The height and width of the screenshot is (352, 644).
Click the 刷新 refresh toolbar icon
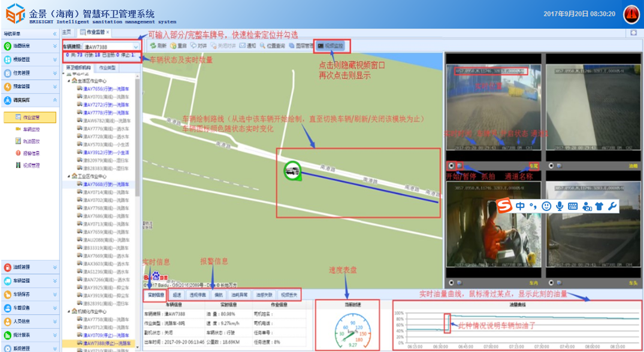tap(153, 46)
